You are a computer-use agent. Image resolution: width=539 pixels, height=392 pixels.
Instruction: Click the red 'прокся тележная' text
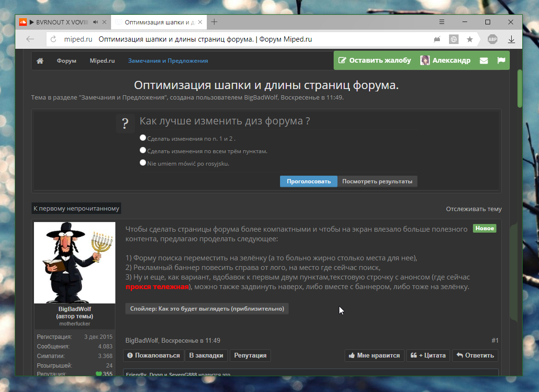point(157,287)
